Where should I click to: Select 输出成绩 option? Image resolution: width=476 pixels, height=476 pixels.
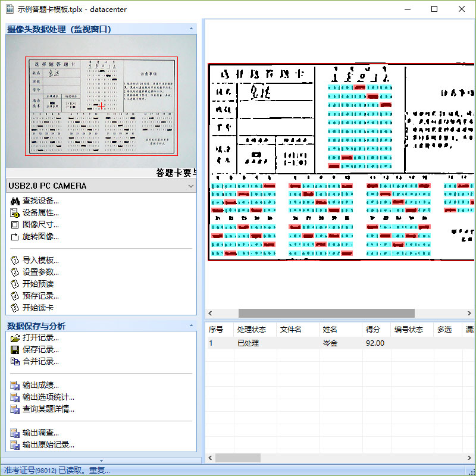pyautogui.click(x=40, y=385)
